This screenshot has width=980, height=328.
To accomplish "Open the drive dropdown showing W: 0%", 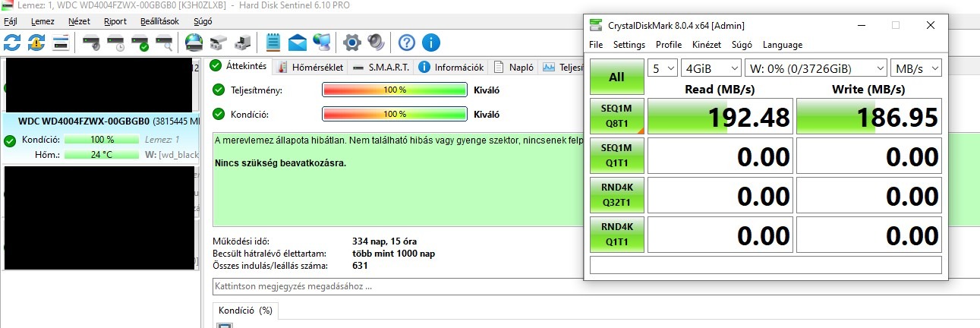I will (x=815, y=68).
